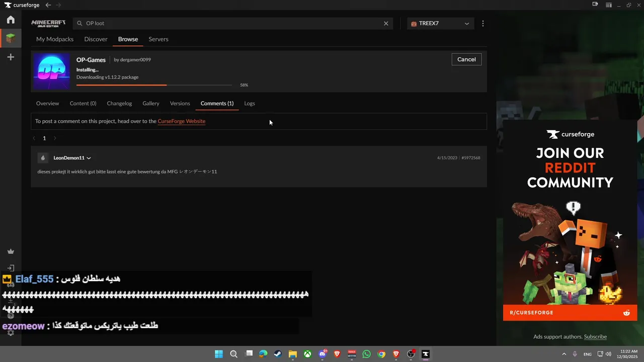644x362 pixels.
Task: Click the R/CURSEFORGE Reddit banner button
Action: click(570, 313)
